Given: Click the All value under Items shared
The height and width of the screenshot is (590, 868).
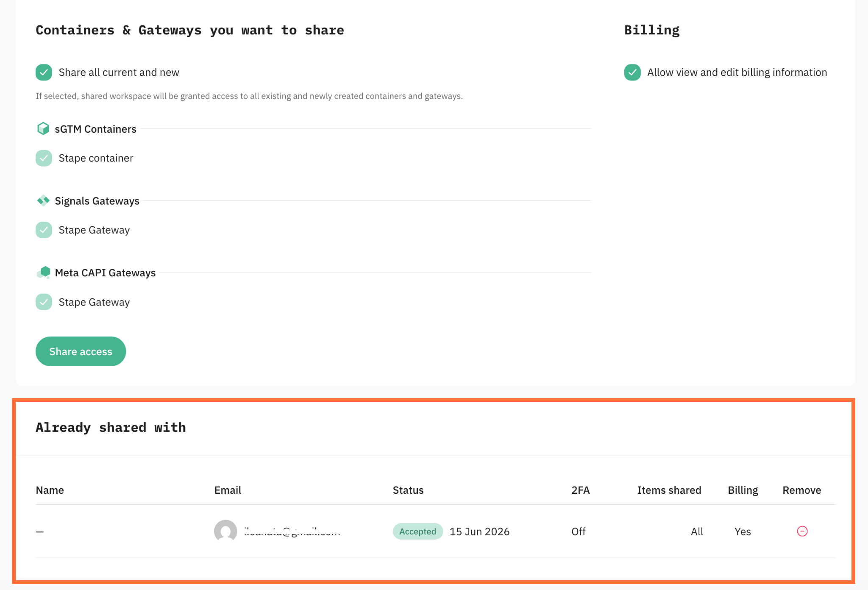Looking at the screenshot, I should point(697,532).
